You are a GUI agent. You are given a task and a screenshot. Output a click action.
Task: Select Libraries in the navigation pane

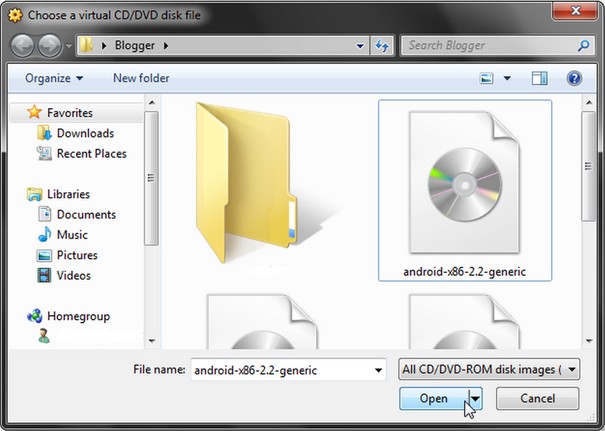tap(68, 194)
